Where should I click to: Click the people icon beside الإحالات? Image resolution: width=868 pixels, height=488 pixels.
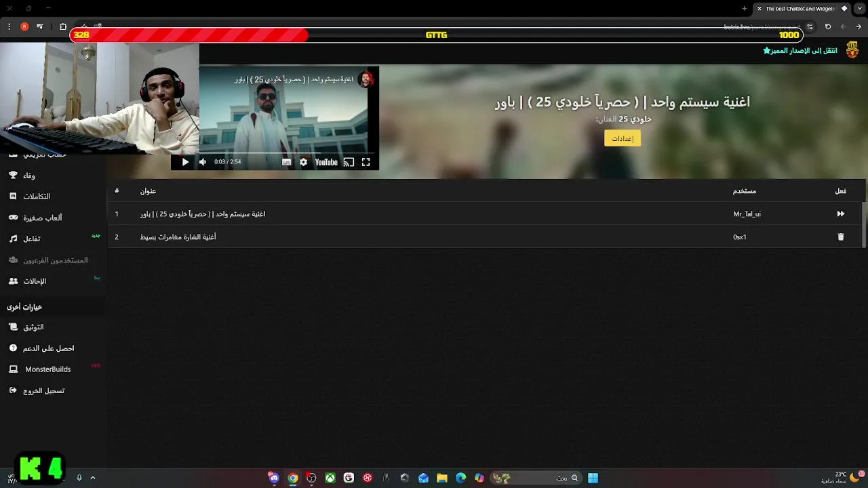[x=13, y=281]
